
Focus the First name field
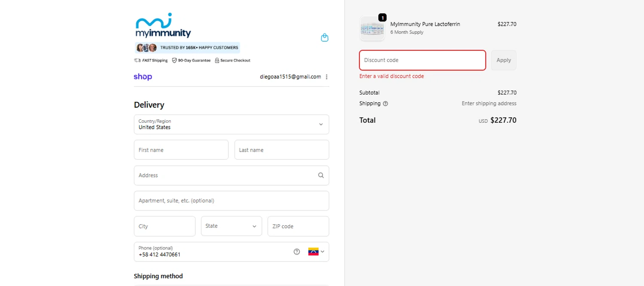181,150
